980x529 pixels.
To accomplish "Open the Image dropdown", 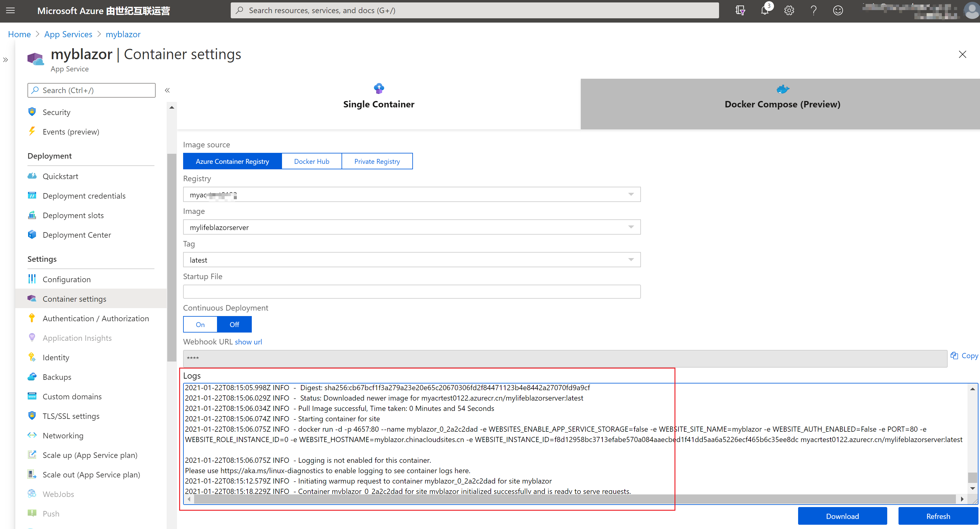I will point(631,227).
